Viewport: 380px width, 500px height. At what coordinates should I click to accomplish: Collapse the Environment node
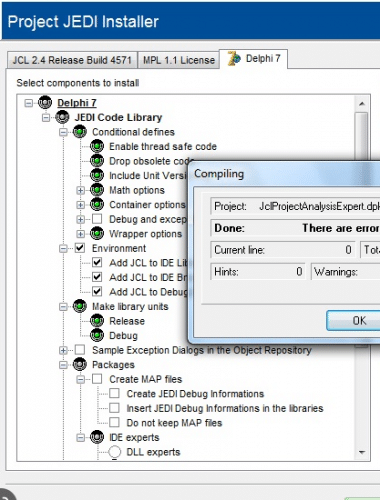click(x=63, y=249)
